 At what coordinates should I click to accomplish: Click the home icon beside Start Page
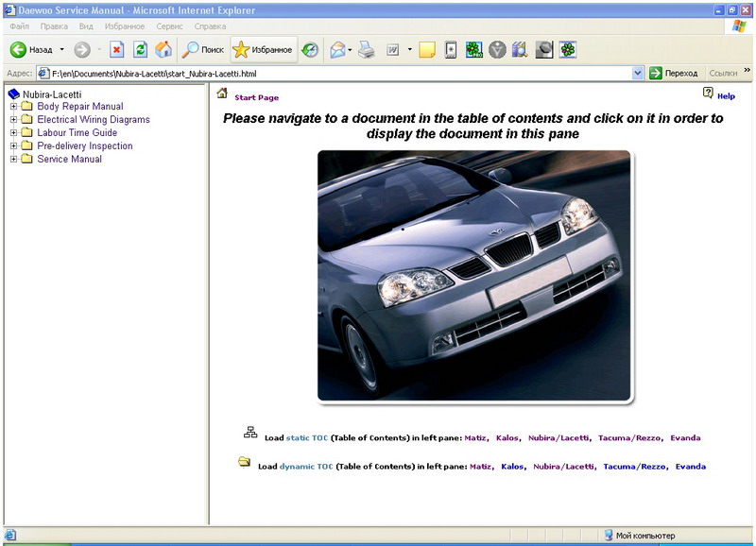pos(222,93)
